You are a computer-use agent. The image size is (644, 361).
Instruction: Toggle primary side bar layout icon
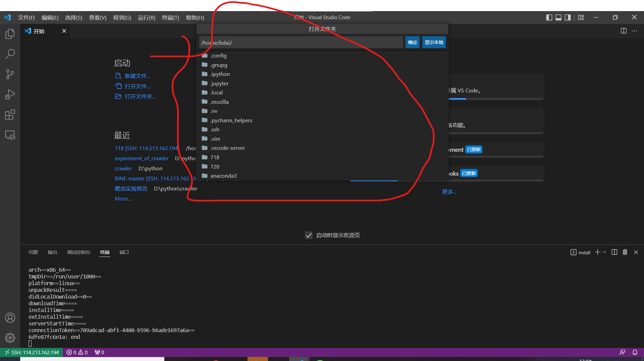point(549,17)
